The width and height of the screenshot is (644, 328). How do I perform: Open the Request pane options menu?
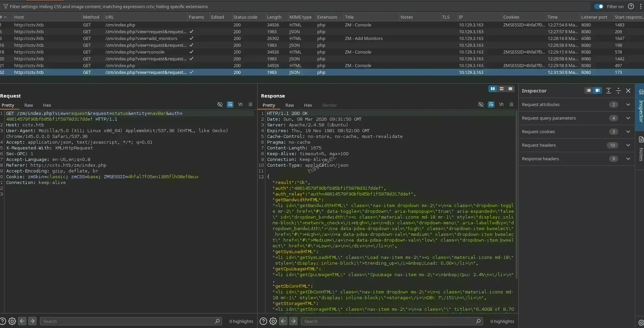[x=250, y=104]
